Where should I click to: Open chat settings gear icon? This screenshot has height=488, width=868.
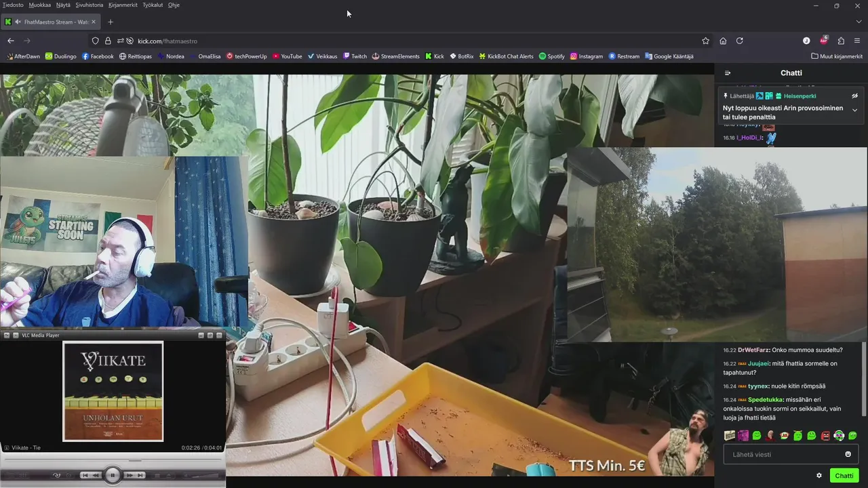(819, 476)
